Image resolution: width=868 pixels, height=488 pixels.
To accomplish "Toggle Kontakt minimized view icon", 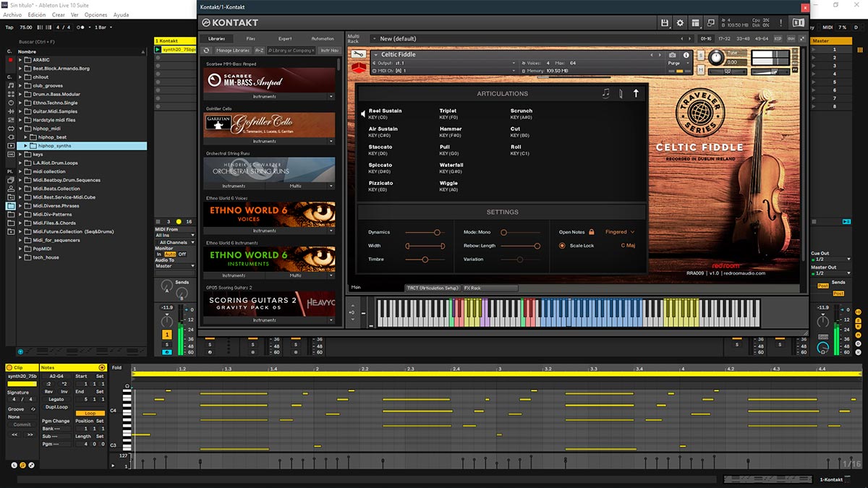I will click(710, 23).
